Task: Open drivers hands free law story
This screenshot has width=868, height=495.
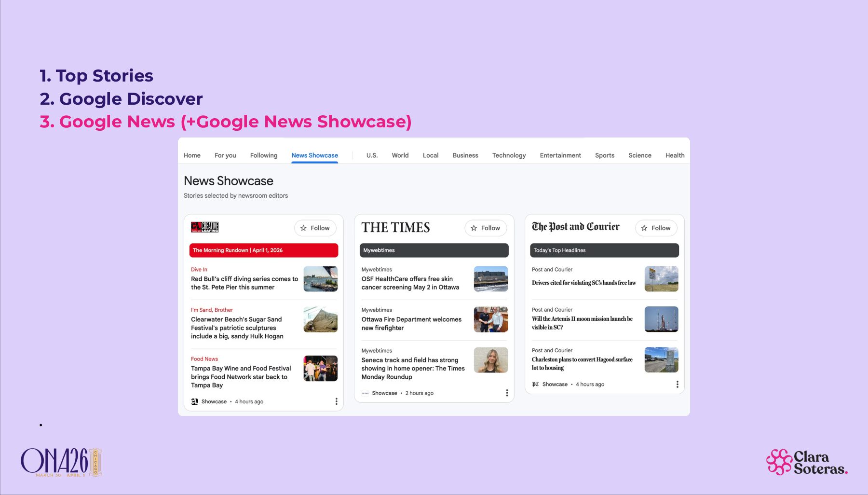Action: pyautogui.click(x=584, y=283)
